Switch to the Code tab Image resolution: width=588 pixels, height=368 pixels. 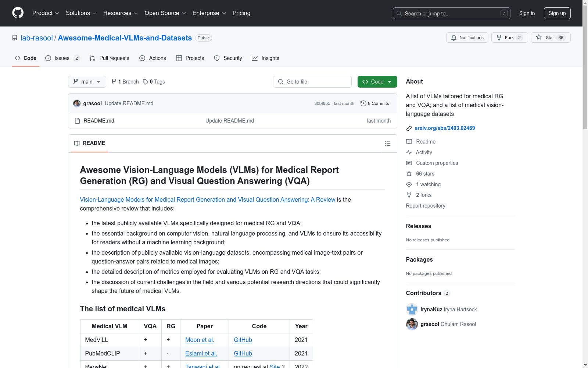point(26,58)
